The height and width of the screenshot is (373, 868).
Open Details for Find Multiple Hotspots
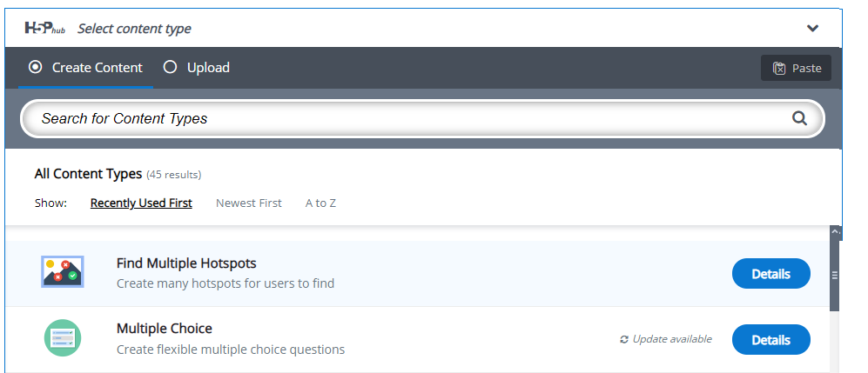(x=771, y=274)
